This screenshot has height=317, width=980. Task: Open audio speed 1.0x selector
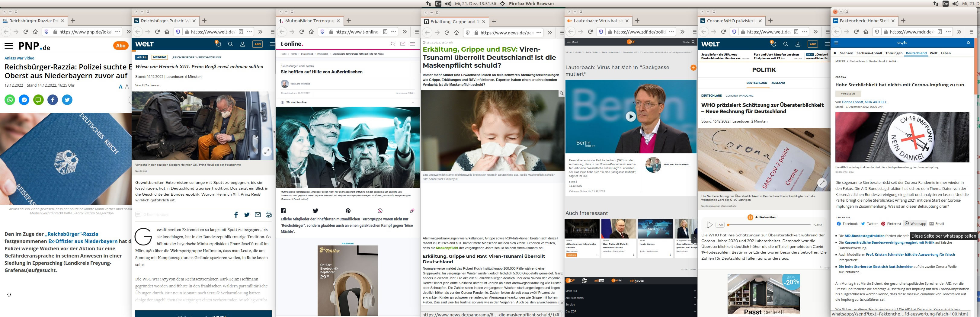(720, 225)
